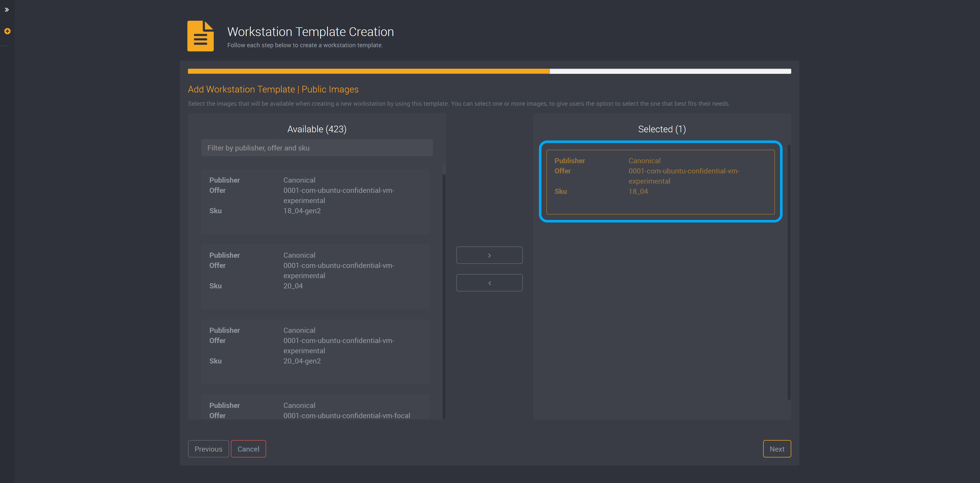980x483 pixels.
Task: Click the wizard progress bar
Action: (x=489, y=71)
